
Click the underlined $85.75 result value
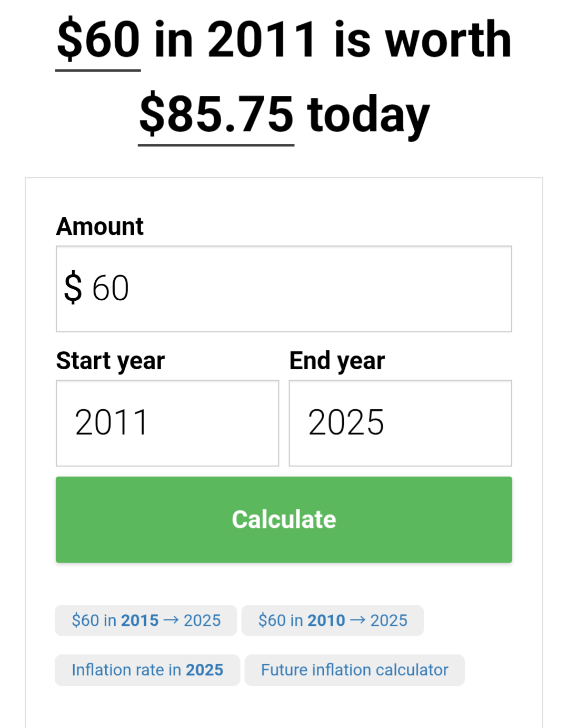pos(216,115)
